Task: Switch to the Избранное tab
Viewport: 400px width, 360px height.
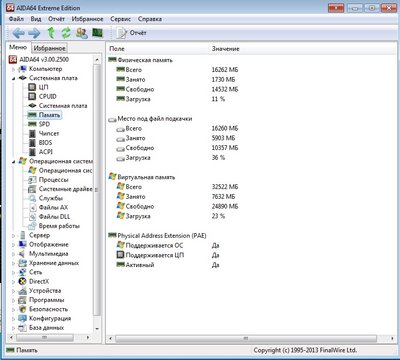Action: click(49, 48)
